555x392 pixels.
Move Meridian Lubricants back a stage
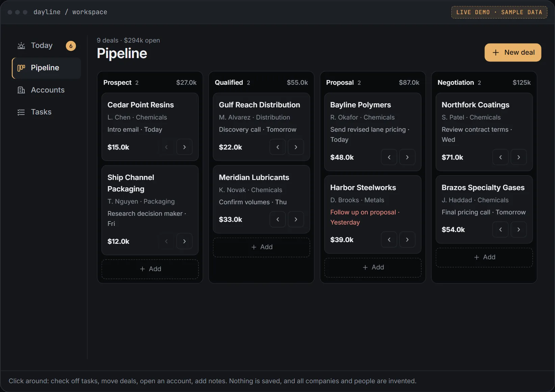tap(278, 219)
